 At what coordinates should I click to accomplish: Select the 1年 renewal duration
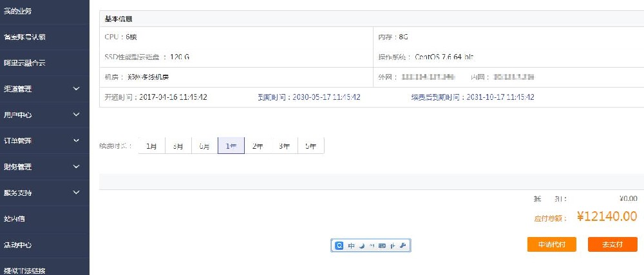(231, 146)
